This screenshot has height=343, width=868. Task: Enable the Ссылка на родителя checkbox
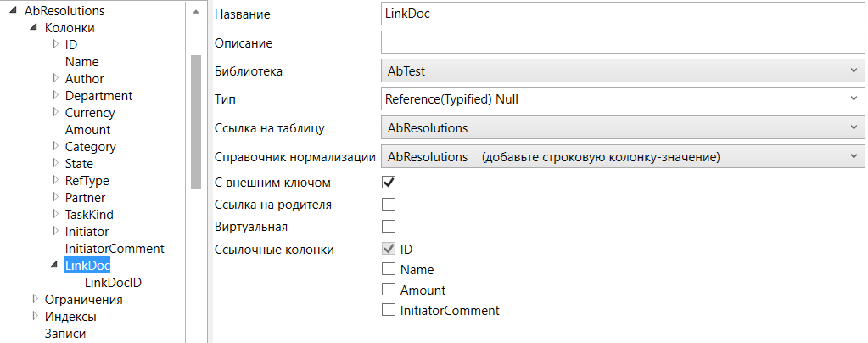click(x=389, y=204)
